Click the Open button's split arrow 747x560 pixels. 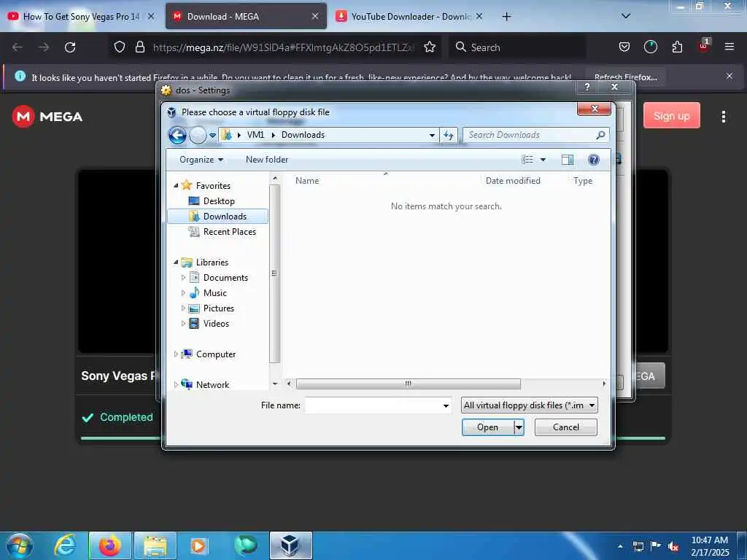point(519,427)
